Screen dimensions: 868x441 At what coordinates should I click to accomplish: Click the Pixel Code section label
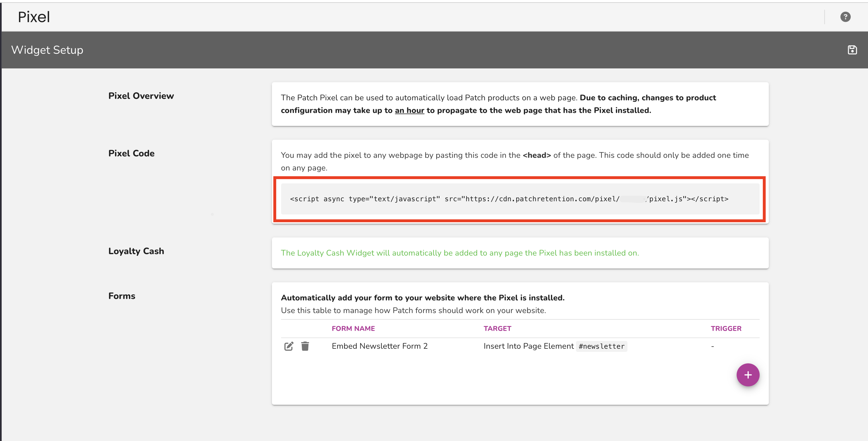coord(131,154)
